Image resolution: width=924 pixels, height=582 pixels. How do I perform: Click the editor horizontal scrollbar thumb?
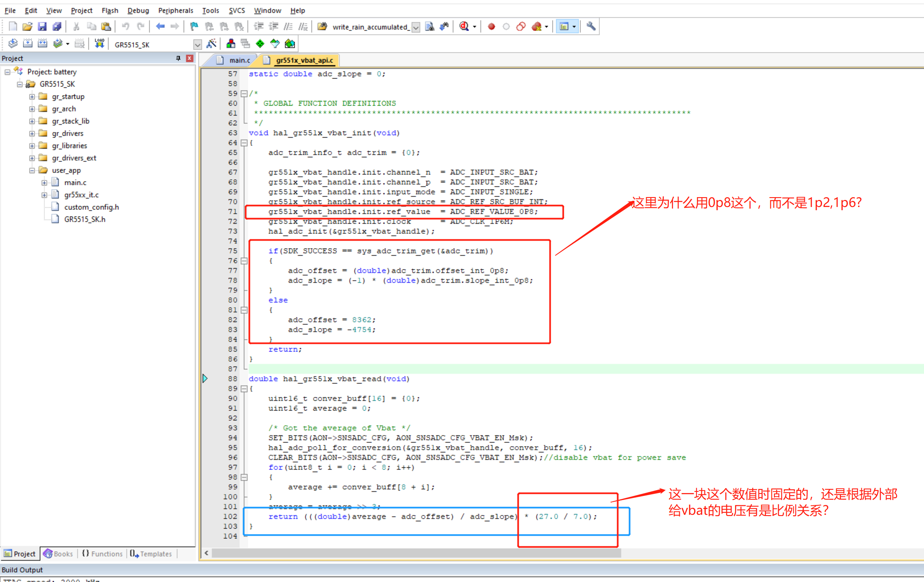pos(416,553)
